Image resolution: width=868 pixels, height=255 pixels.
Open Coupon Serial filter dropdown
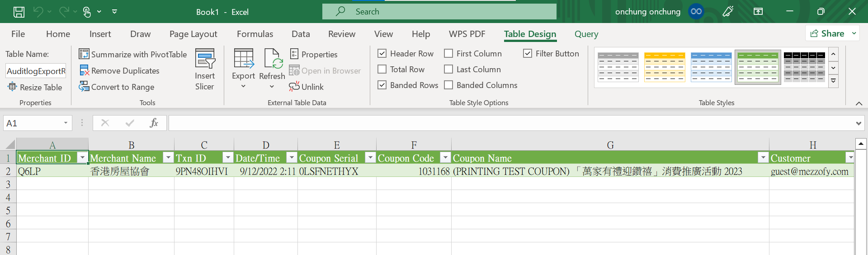370,158
